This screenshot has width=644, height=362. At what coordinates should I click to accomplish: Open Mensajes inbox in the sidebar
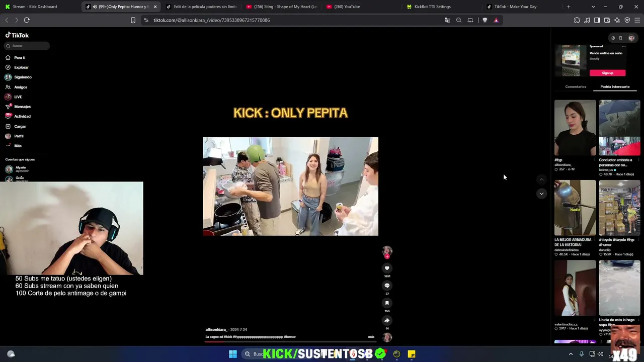(x=18, y=107)
